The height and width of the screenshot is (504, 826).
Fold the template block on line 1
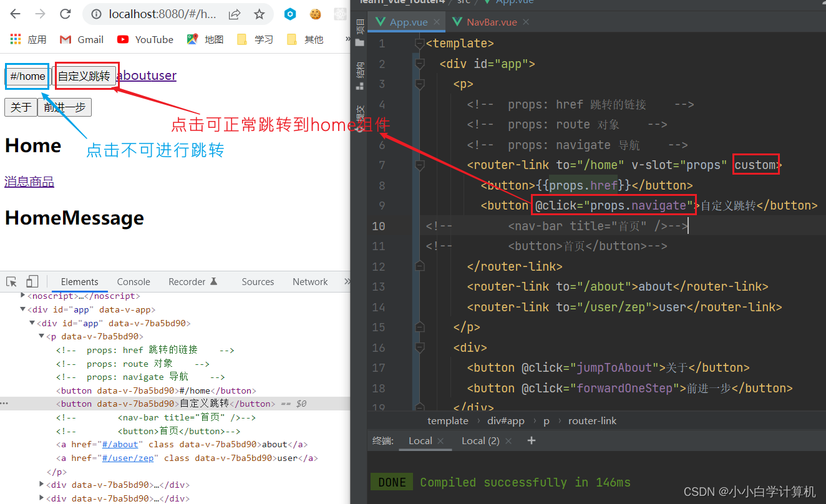pos(420,43)
